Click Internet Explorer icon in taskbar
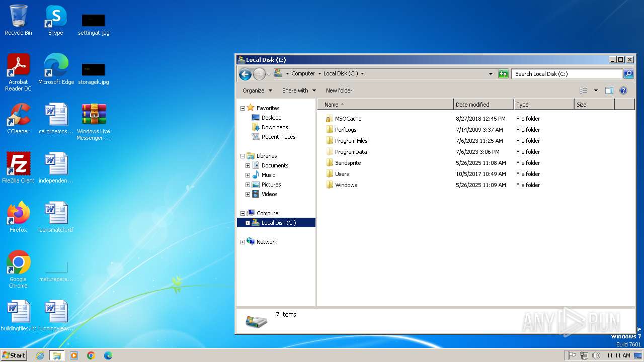The image size is (644, 362). tap(40, 355)
